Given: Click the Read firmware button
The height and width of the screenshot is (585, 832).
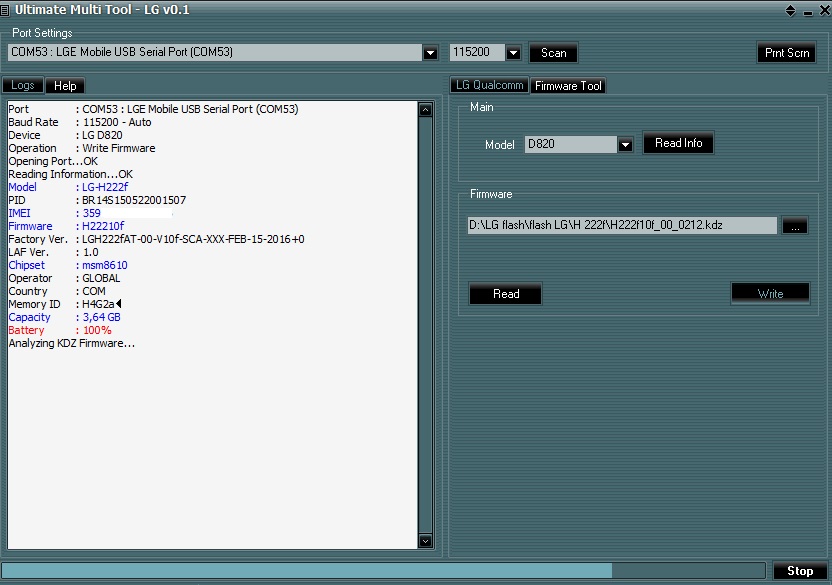Looking at the screenshot, I should [506, 294].
